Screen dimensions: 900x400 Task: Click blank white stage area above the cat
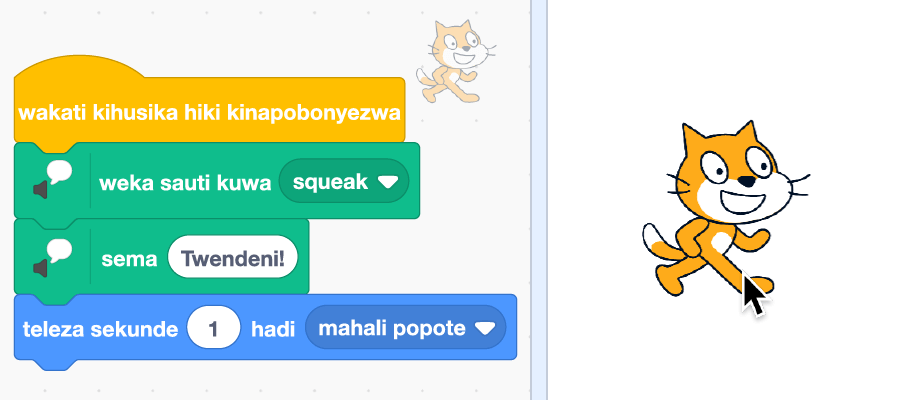click(723, 57)
